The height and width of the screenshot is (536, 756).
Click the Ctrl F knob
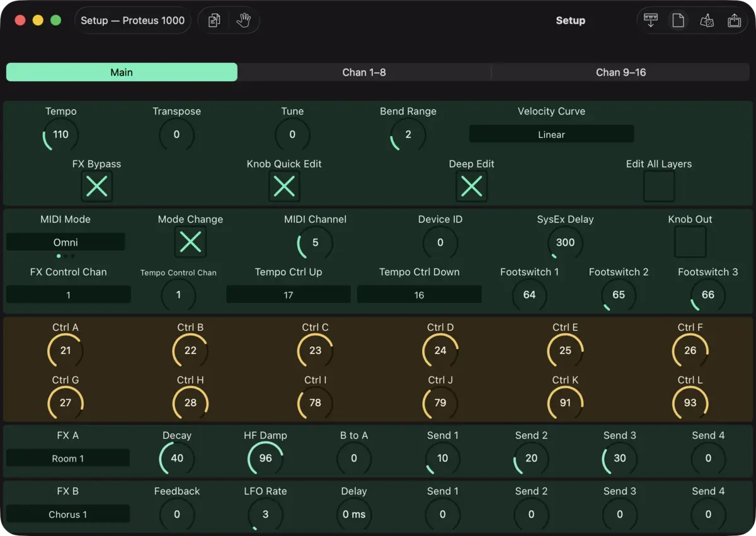tap(690, 350)
